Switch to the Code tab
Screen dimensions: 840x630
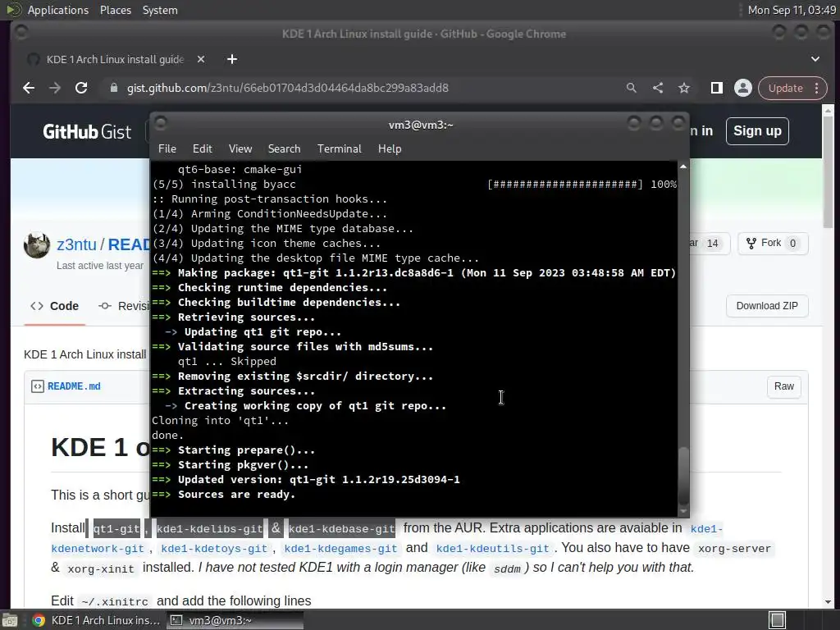tap(55, 306)
